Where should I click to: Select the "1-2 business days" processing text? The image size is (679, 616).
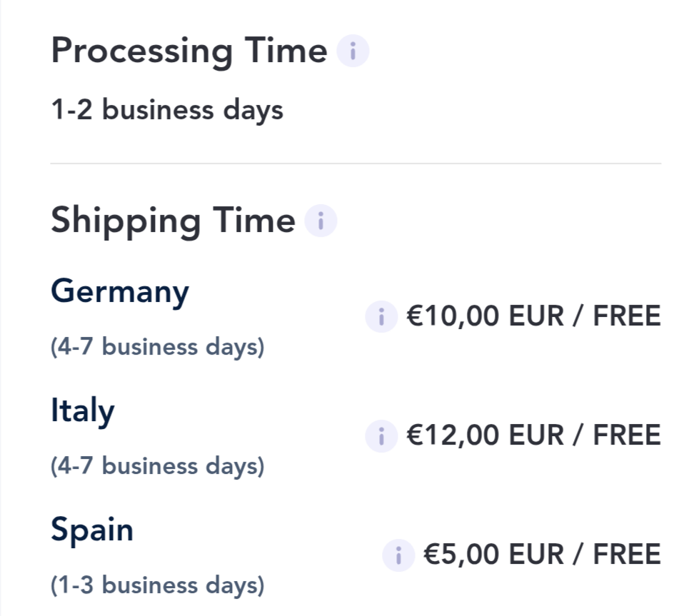coord(167,111)
